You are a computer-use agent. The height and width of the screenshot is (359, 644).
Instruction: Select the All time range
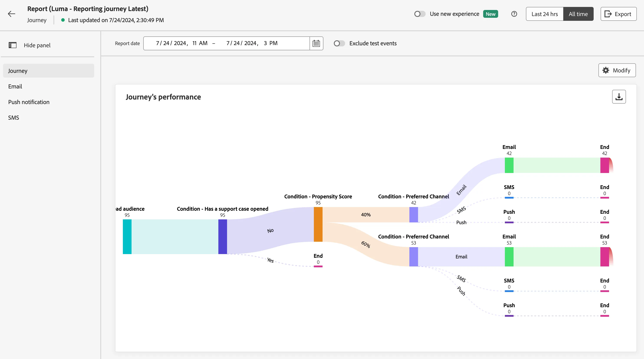[578, 14]
